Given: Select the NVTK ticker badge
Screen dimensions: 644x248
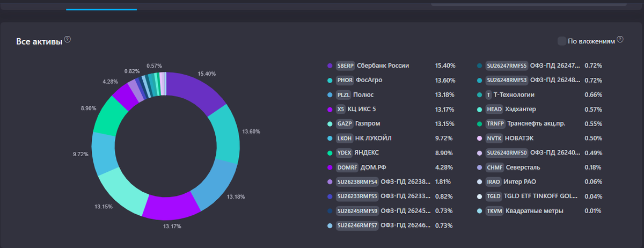Looking at the screenshot, I should click(494, 138).
